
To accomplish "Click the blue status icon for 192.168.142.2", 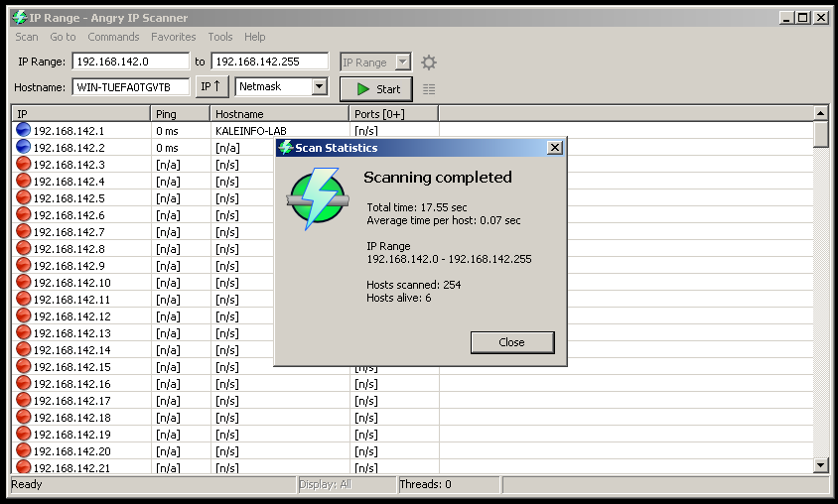I will click(24, 147).
